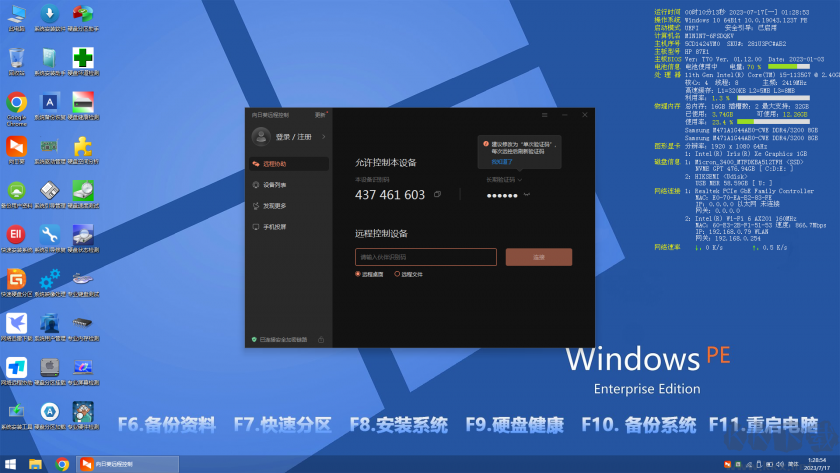Click the 连接 connect button
The width and height of the screenshot is (840, 473).
coord(539,257)
